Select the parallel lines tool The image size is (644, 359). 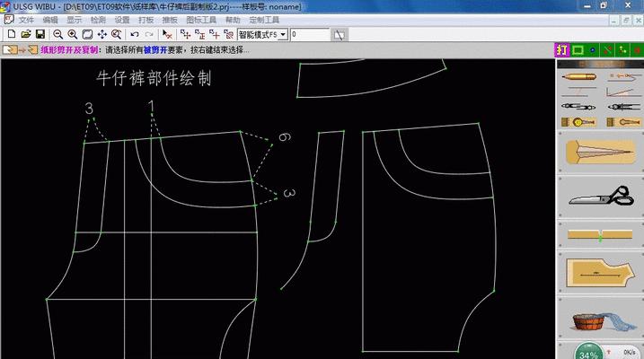click(579, 92)
